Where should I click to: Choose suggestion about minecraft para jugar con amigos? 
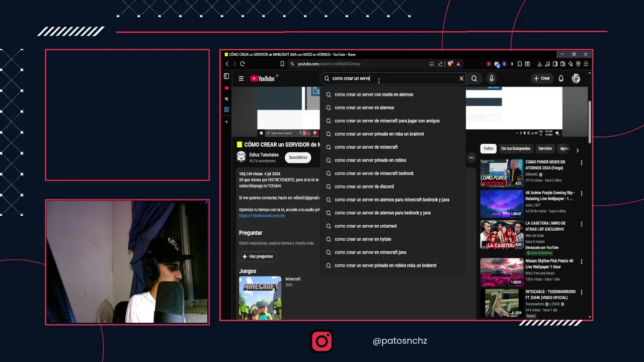(x=392, y=121)
